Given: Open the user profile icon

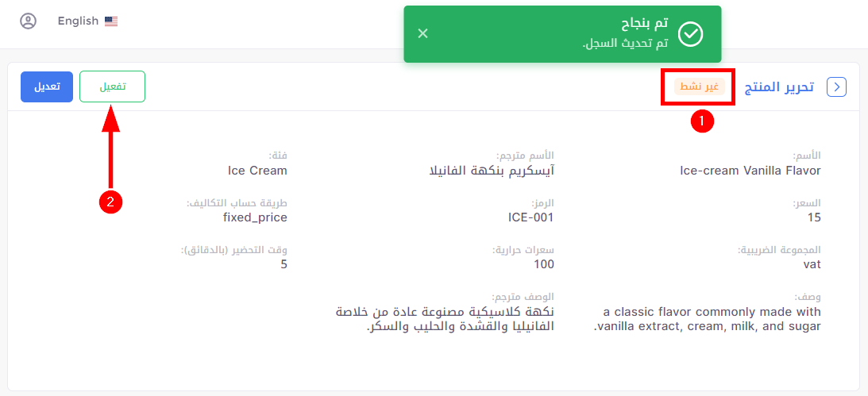Looking at the screenshot, I should (x=28, y=21).
